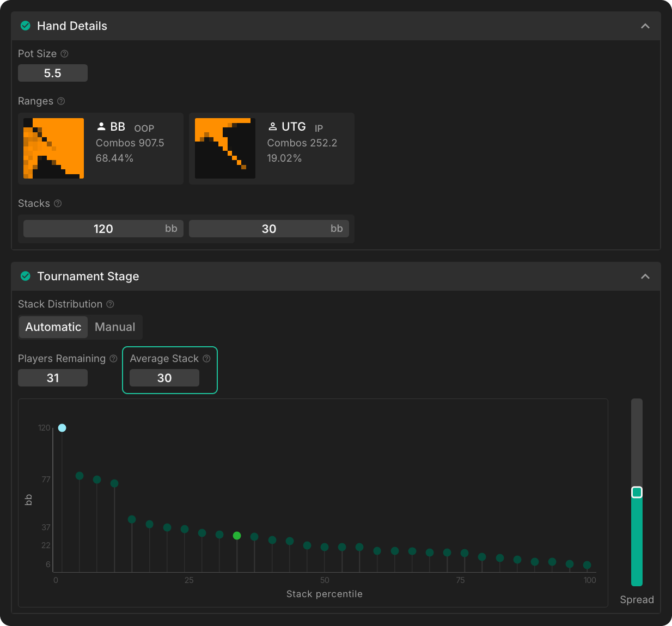Click the IP position label

[319, 128]
